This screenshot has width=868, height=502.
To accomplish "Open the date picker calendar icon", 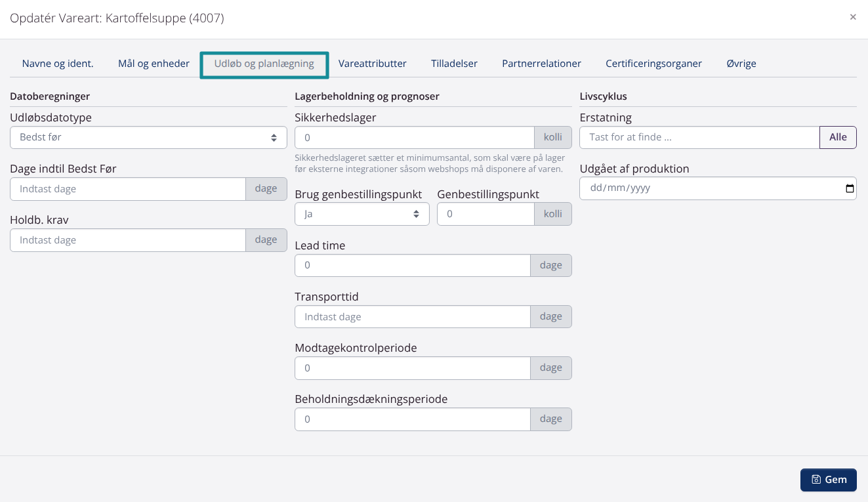I will [x=850, y=188].
